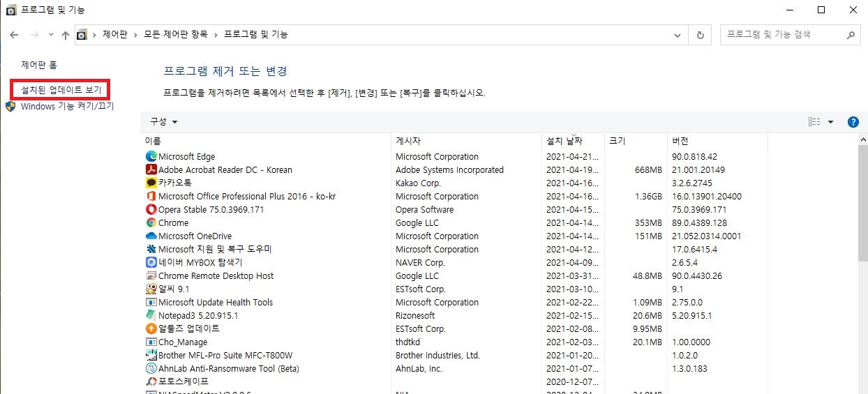
Task: Select the Microsoft OneDrive icon
Action: pyautogui.click(x=151, y=236)
